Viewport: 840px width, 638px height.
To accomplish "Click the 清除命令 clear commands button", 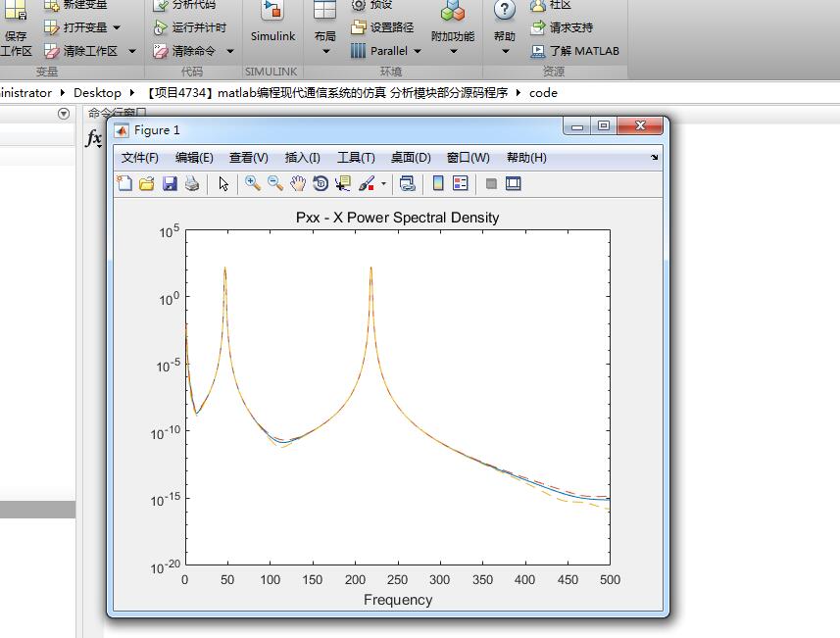I will point(185,51).
